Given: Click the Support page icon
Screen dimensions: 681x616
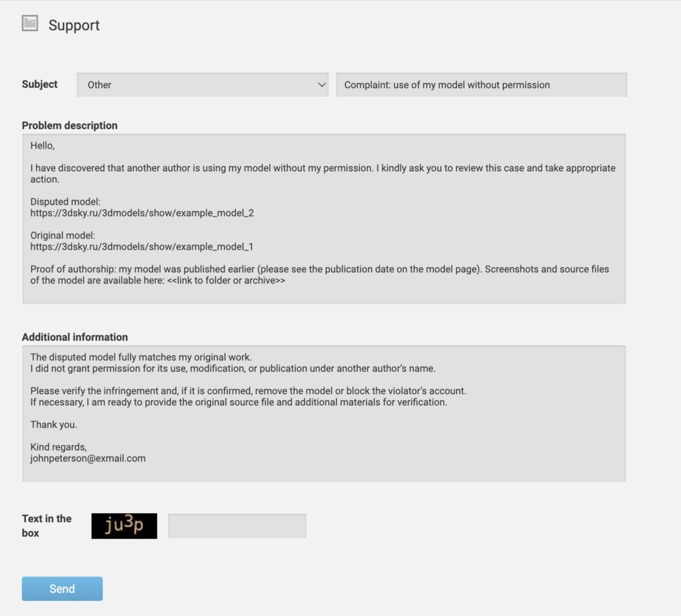Looking at the screenshot, I should pos(30,23).
